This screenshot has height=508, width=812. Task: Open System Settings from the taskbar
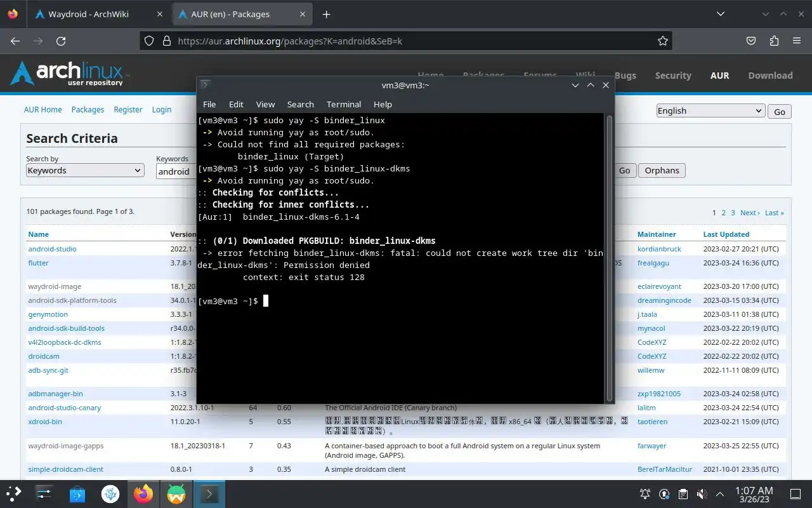(44, 493)
